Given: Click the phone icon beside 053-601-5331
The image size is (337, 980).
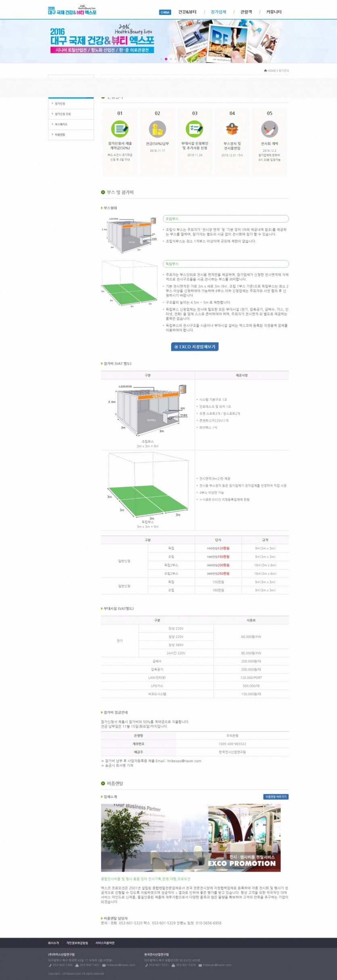Looking at the screenshot, I should coord(146,965).
